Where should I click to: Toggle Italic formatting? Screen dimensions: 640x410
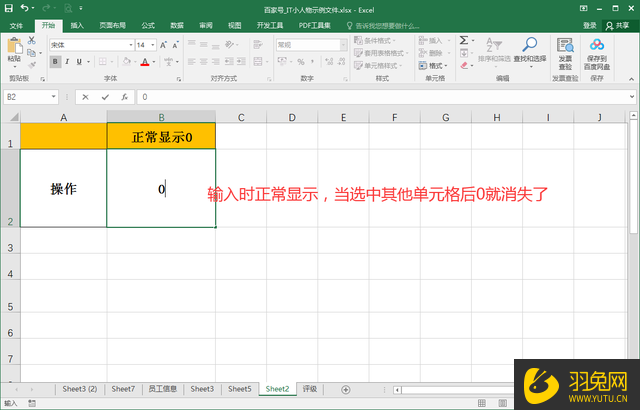click(x=67, y=62)
